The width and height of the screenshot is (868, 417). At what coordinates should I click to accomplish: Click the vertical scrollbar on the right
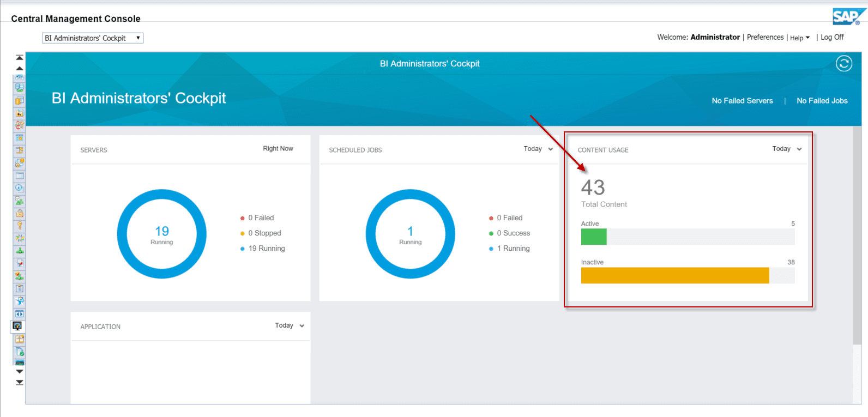click(x=857, y=234)
